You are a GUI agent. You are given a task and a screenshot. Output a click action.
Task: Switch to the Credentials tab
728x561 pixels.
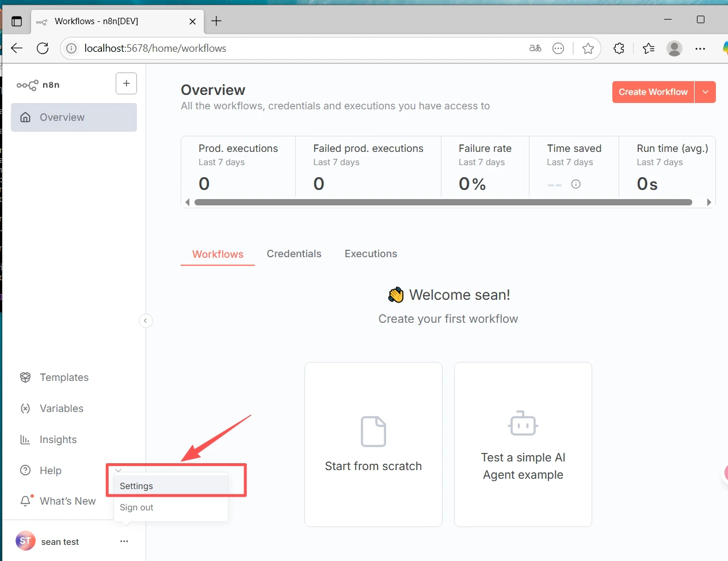(x=294, y=254)
